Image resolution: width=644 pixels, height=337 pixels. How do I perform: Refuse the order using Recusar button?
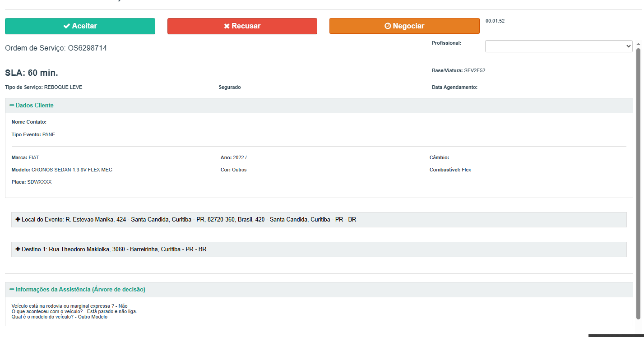point(242,26)
